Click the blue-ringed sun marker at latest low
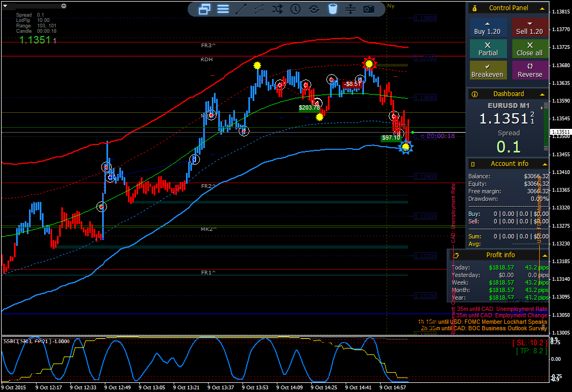 tap(405, 147)
